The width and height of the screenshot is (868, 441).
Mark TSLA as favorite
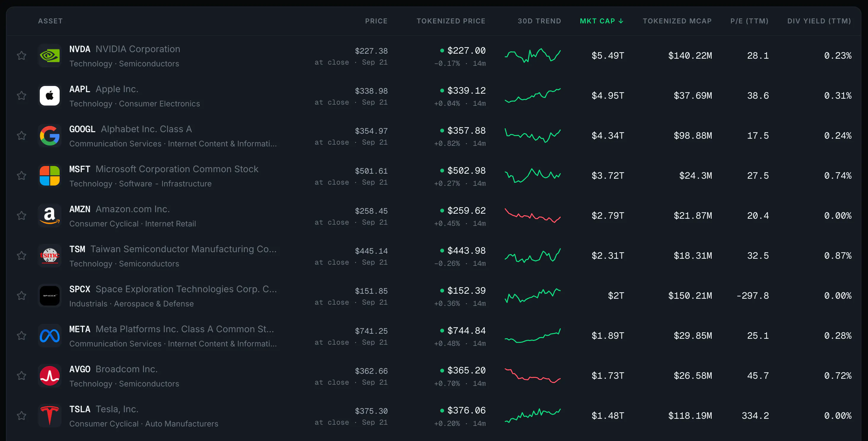pyautogui.click(x=22, y=416)
